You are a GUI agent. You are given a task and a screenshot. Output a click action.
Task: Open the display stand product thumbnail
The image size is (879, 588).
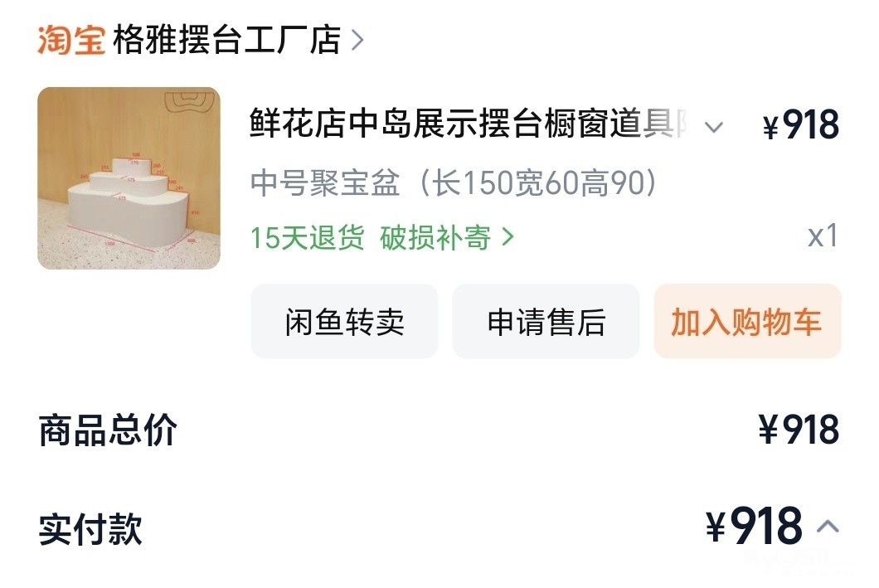(x=129, y=178)
